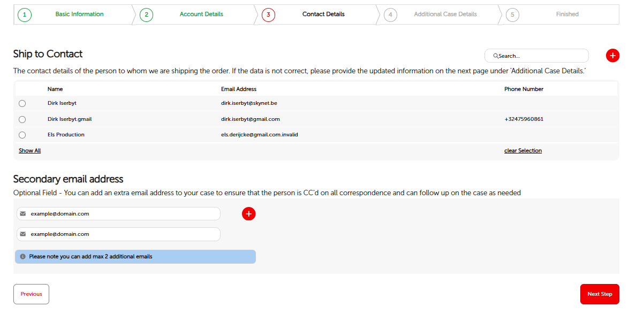The width and height of the screenshot is (644, 315).
Task: Click clear Selection link
Action: pyautogui.click(x=522, y=151)
